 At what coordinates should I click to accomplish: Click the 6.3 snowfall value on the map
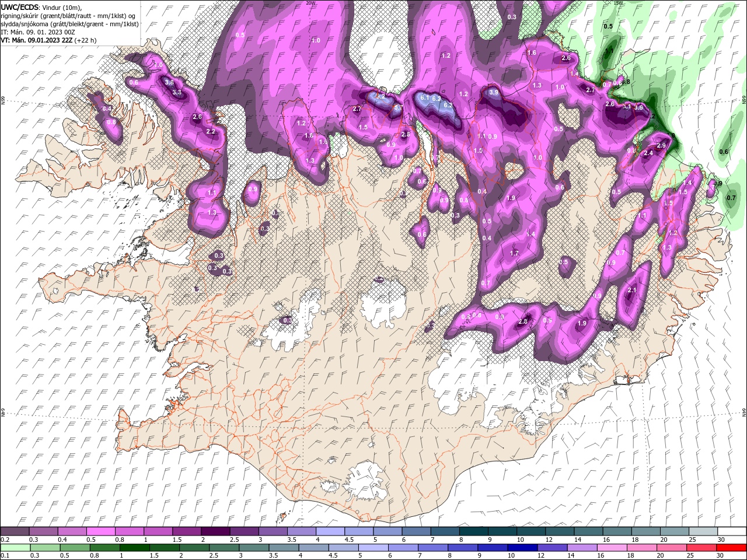(448, 105)
